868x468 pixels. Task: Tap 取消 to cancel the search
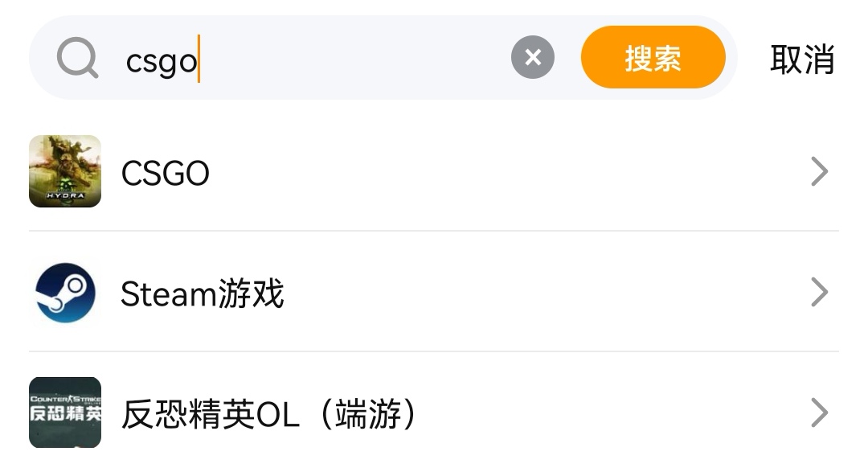[802, 60]
